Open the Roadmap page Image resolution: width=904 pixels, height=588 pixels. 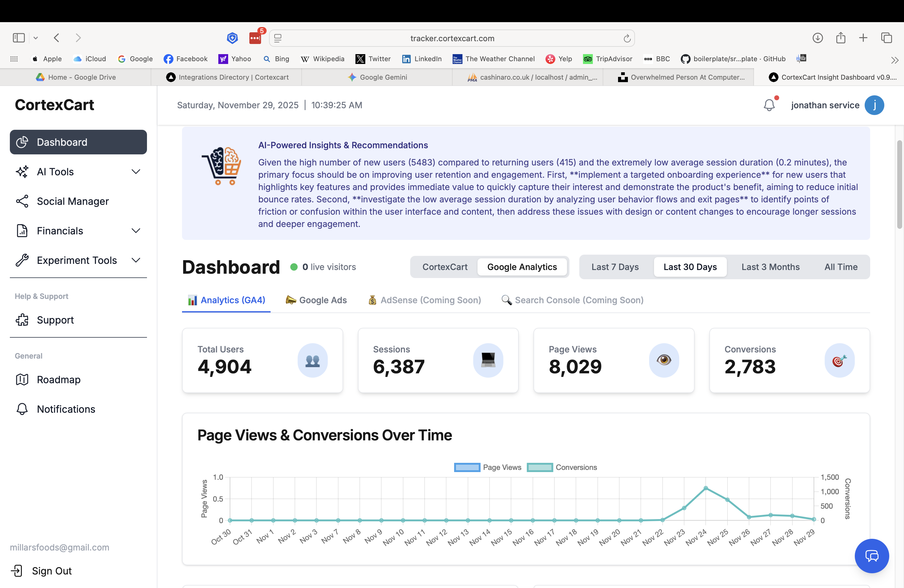[58, 379]
